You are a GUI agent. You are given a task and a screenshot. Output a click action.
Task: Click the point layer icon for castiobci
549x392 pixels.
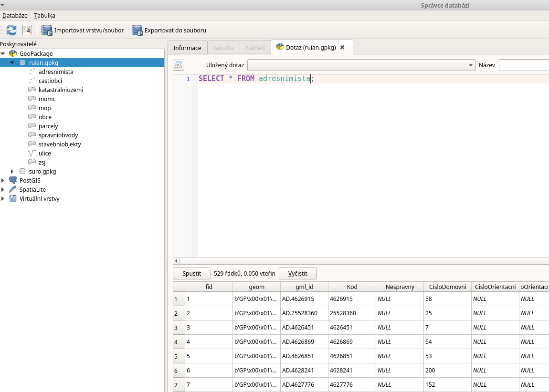32,81
